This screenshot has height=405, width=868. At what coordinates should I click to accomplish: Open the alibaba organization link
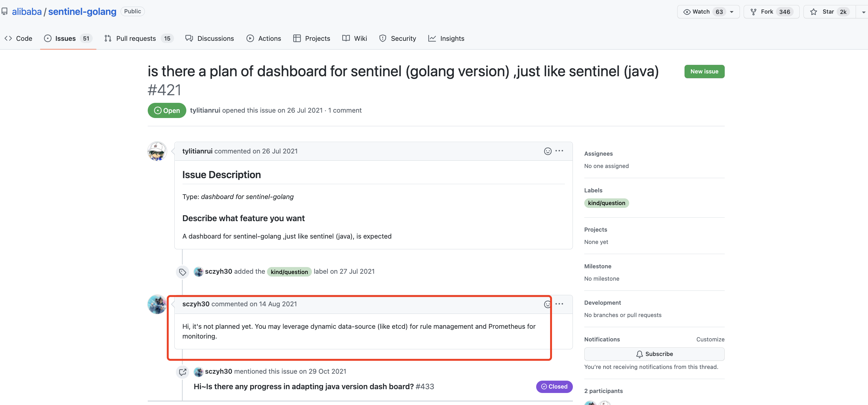pos(27,12)
